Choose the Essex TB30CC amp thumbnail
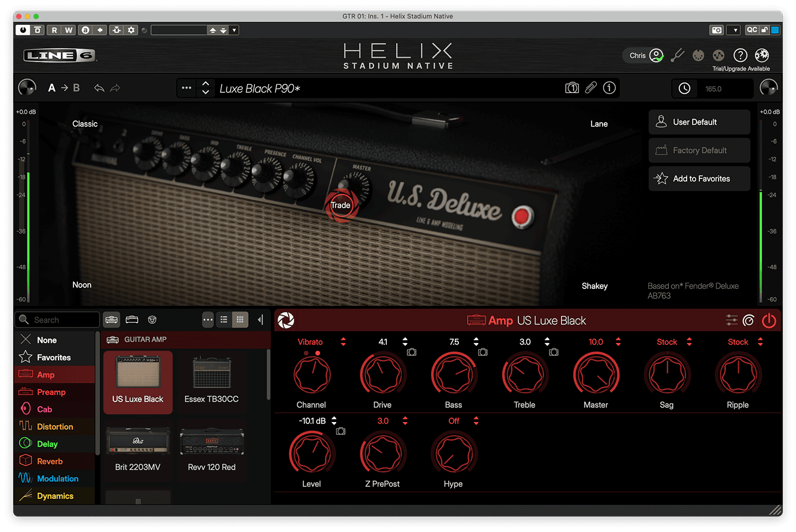Viewport: 796px width, 532px height. pyautogui.click(x=212, y=382)
